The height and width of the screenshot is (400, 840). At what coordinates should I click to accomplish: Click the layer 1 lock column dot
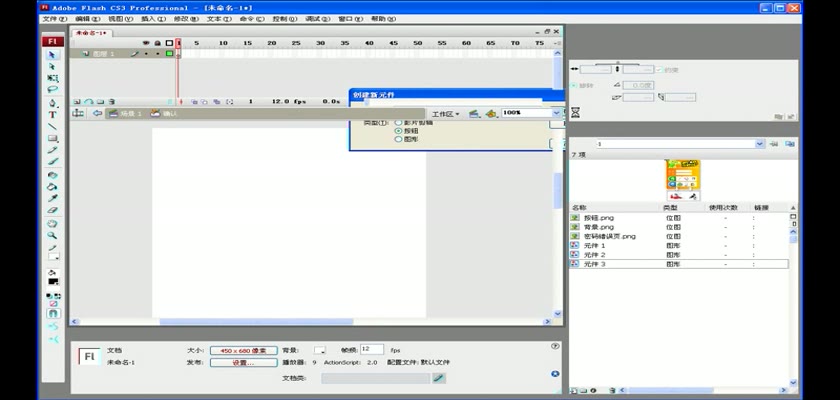click(158, 54)
